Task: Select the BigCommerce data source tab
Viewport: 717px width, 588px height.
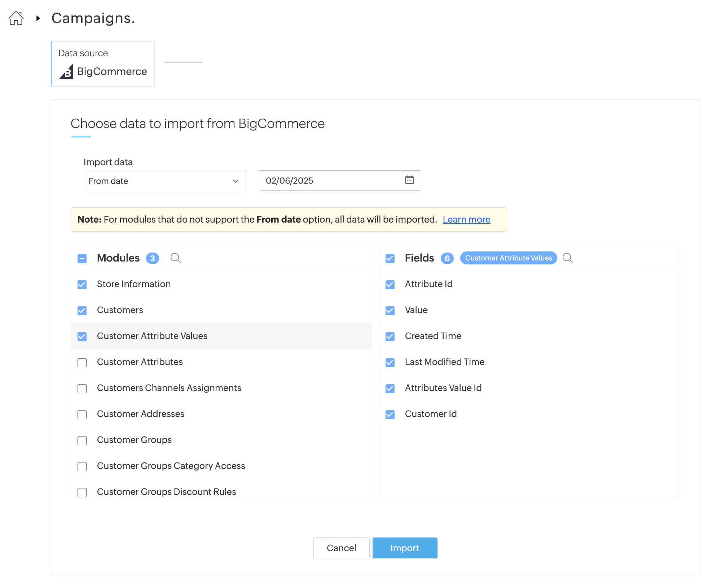Action: (x=103, y=64)
